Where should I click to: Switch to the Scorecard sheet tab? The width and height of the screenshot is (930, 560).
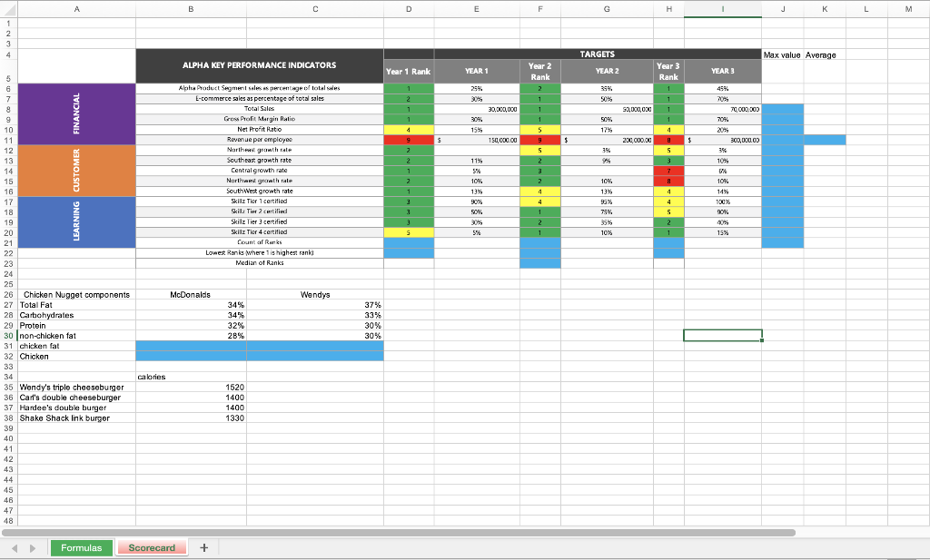(152, 547)
